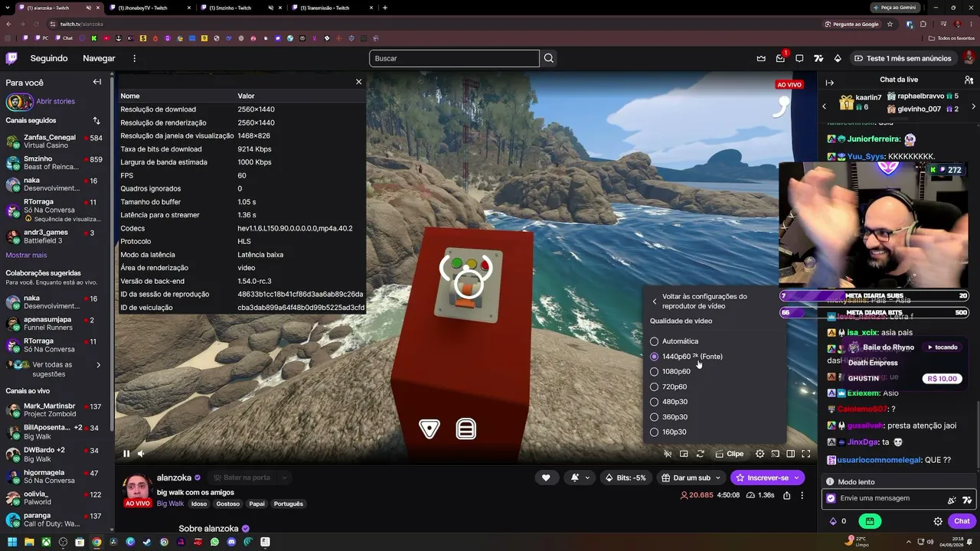This screenshot has height=551, width=980.
Task: Send message with Chat button
Action: click(962, 521)
